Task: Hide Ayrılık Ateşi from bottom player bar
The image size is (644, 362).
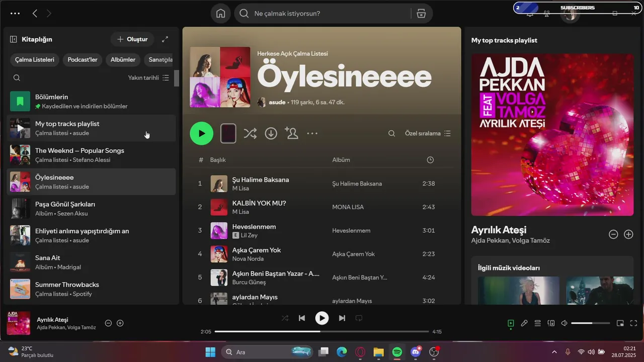Action: [108, 323]
